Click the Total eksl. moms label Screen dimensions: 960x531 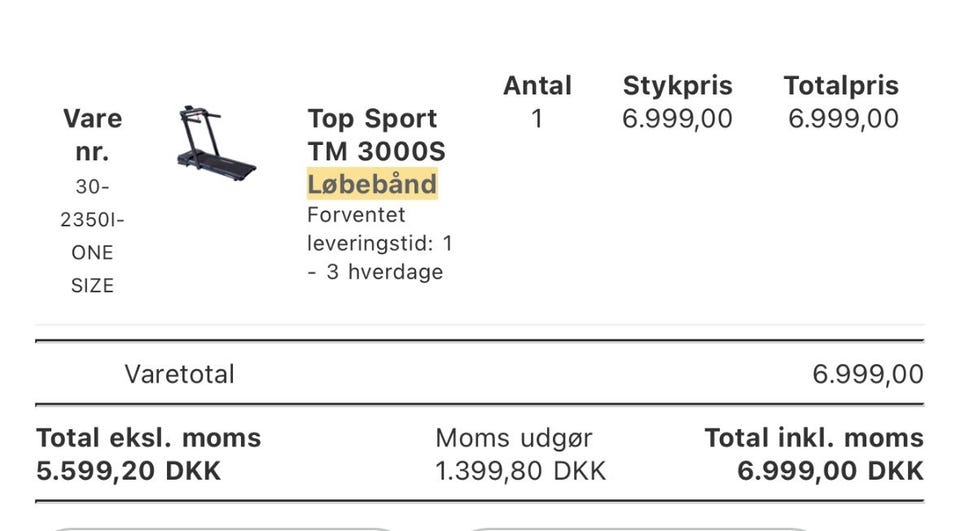point(148,438)
